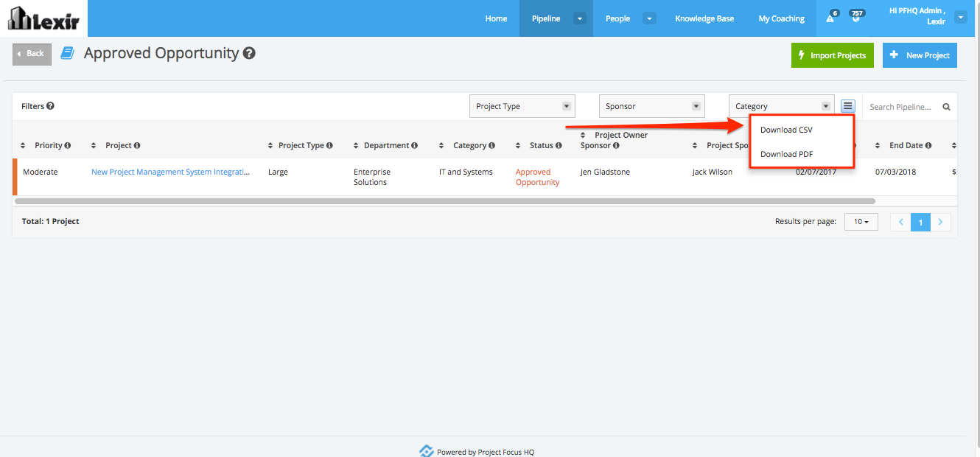Open Pipeline in the navigation bar
The image size is (980, 457).
click(546, 18)
